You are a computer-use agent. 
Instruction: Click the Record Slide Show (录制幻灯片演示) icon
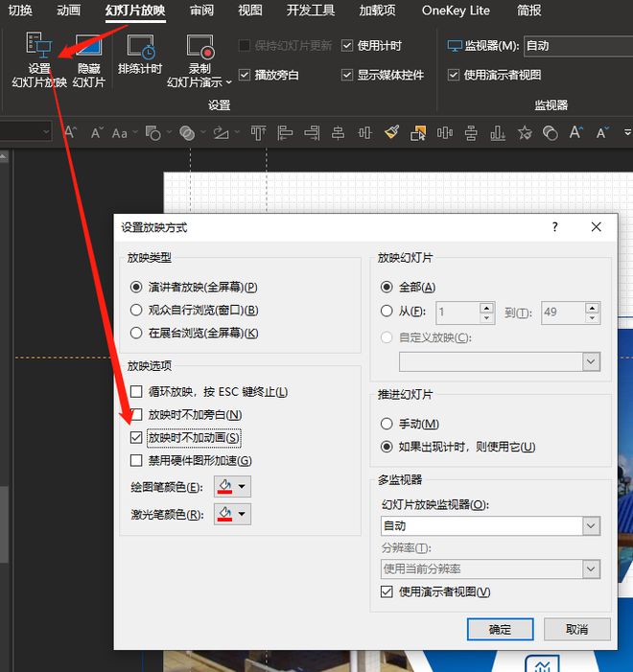[199, 46]
